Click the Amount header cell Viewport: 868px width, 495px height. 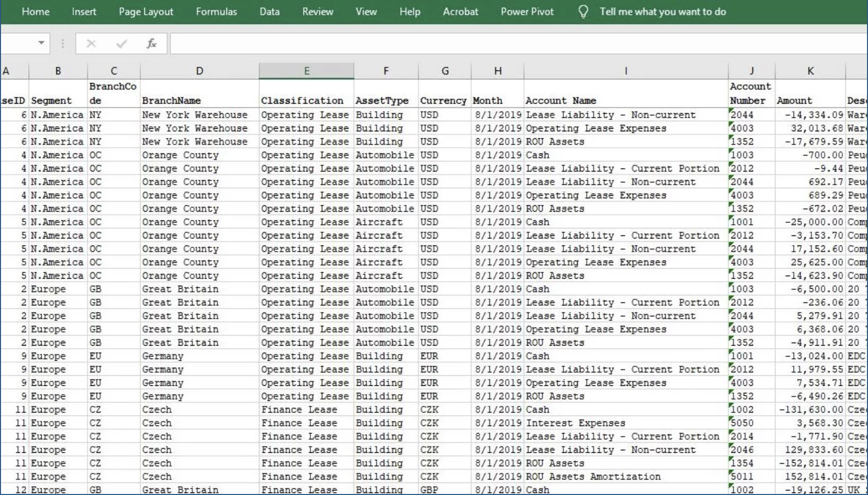coord(810,94)
